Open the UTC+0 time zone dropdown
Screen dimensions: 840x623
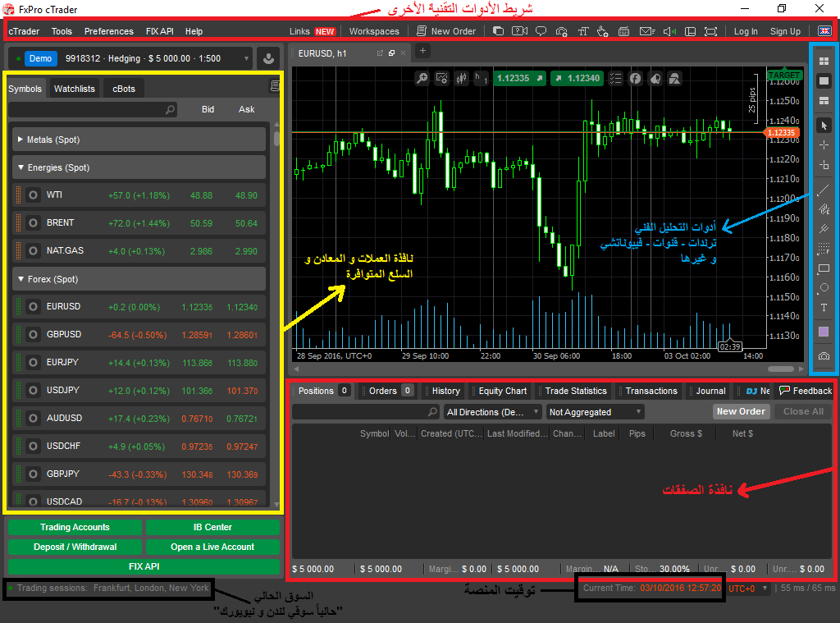pos(748,589)
